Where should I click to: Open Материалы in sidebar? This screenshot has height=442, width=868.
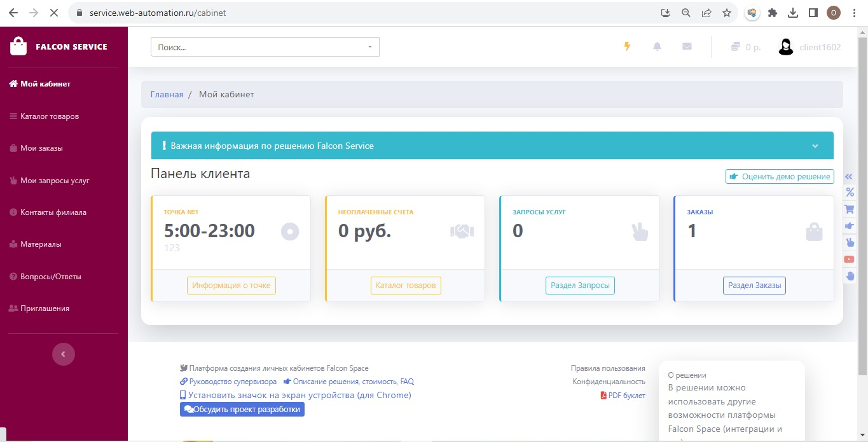[35, 244]
